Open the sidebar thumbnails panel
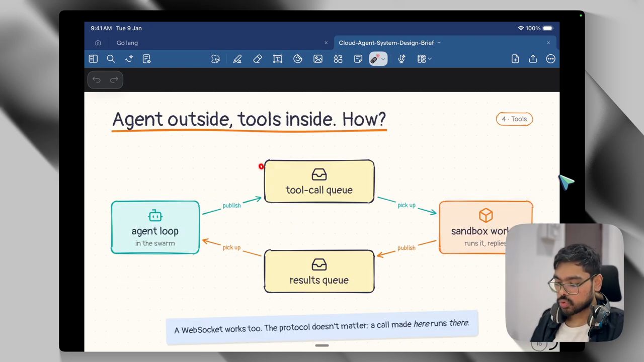Viewport: 644px width, 362px height. 93,59
